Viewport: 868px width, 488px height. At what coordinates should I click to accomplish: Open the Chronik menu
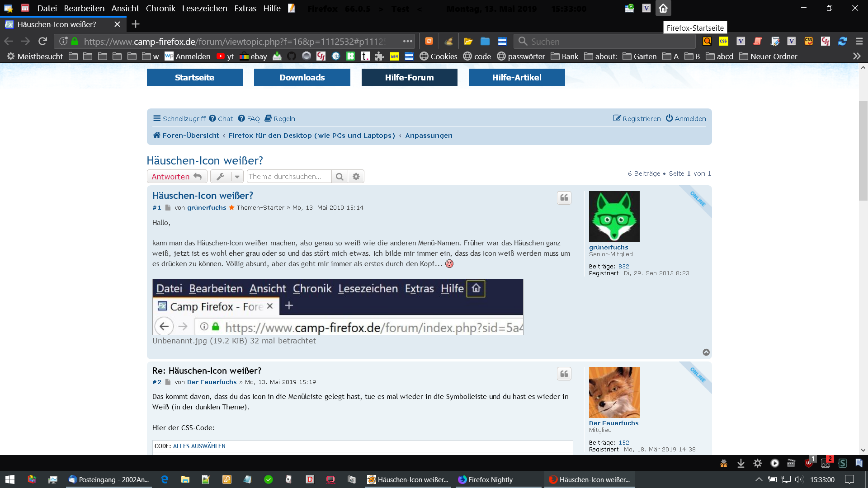click(x=160, y=8)
